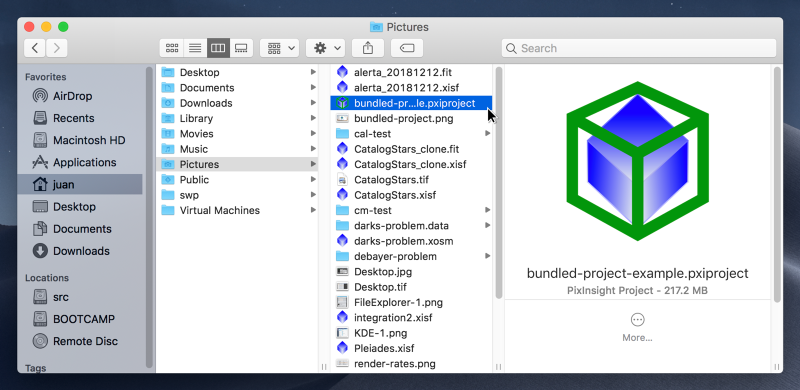Image resolution: width=800 pixels, height=390 pixels.
Task: Open Documents in the sidebar Favorites
Action: [x=80, y=229]
